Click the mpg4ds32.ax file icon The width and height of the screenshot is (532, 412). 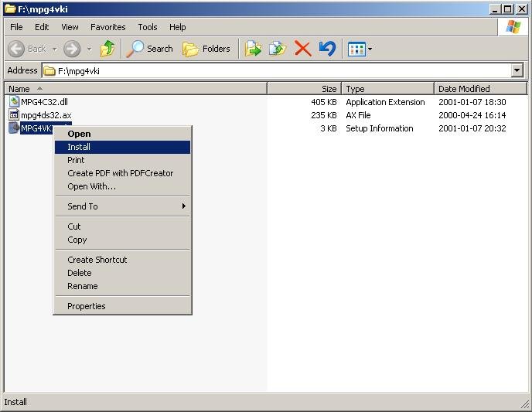14,115
